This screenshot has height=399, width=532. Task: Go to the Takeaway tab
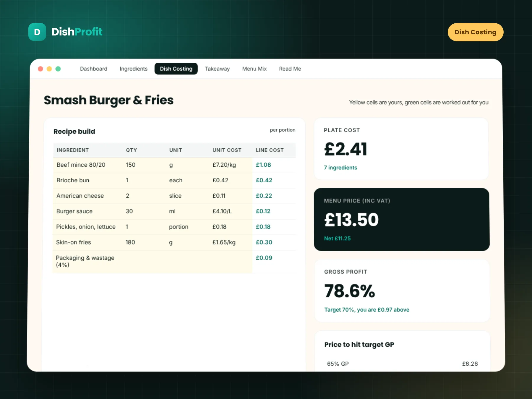[x=217, y=69]
